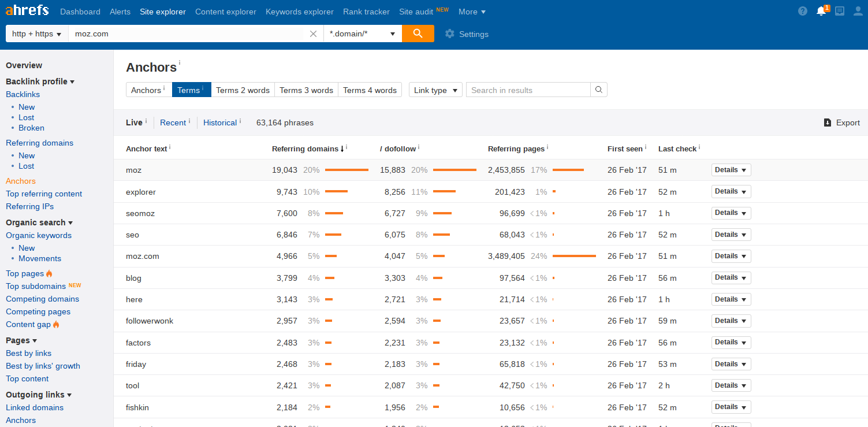This screenshot has height=427, width=868.
Task: Click magnifier icon in Search in results
Action: click(599, 90)
